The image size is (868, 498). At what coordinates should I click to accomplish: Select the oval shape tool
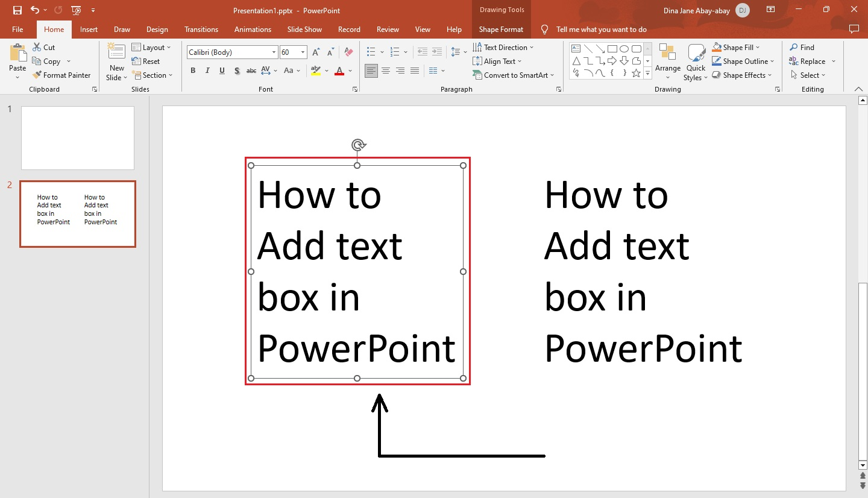click(x=624, y=48)
